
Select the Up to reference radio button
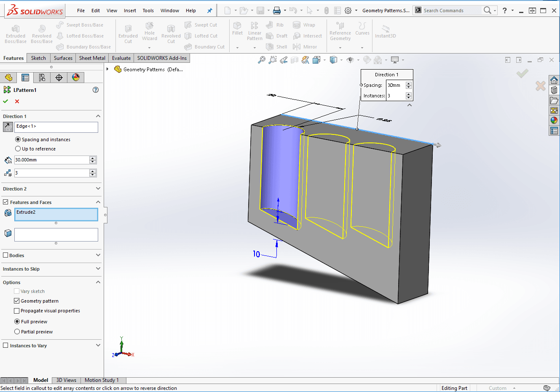(18, 149)
